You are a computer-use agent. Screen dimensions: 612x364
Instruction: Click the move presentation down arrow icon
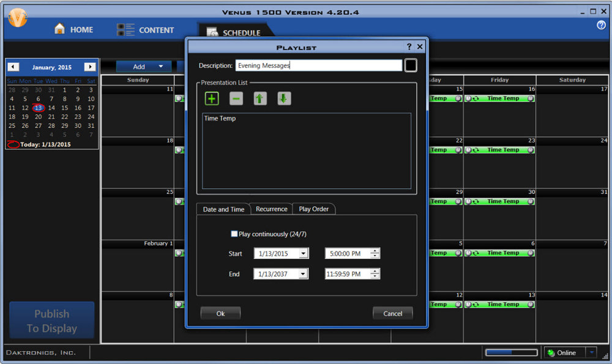[284, 98]
